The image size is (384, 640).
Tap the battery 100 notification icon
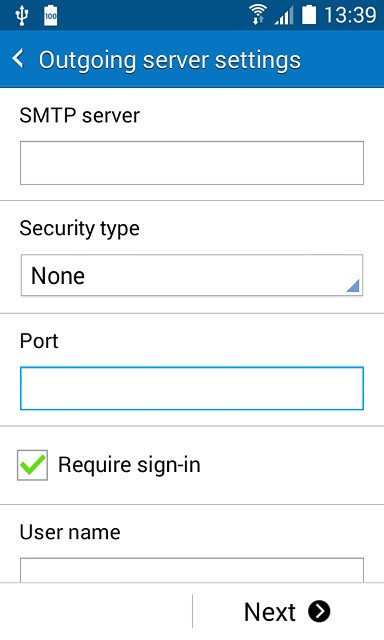pos(51,16)
